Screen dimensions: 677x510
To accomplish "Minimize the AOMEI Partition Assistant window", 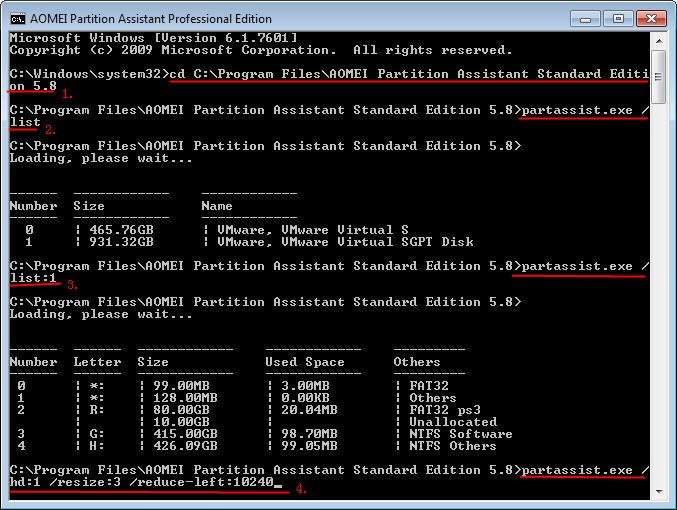I will point(585,19).
